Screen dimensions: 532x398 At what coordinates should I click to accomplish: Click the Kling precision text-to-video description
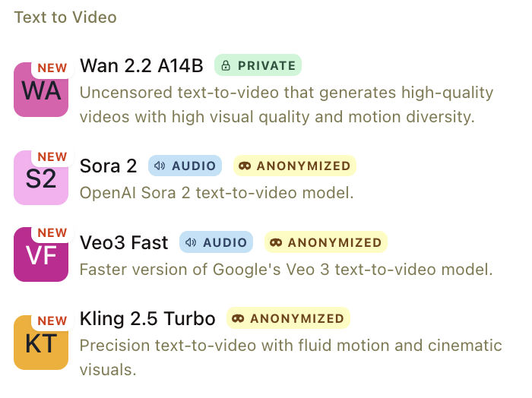coord(290,357)
